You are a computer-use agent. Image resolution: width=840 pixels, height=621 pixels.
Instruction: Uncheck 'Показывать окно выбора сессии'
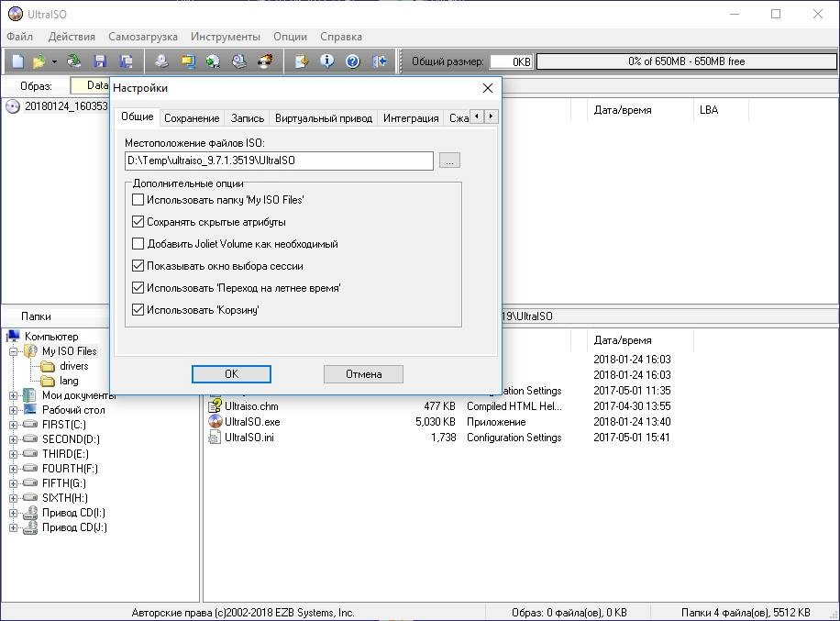[138, 266]
